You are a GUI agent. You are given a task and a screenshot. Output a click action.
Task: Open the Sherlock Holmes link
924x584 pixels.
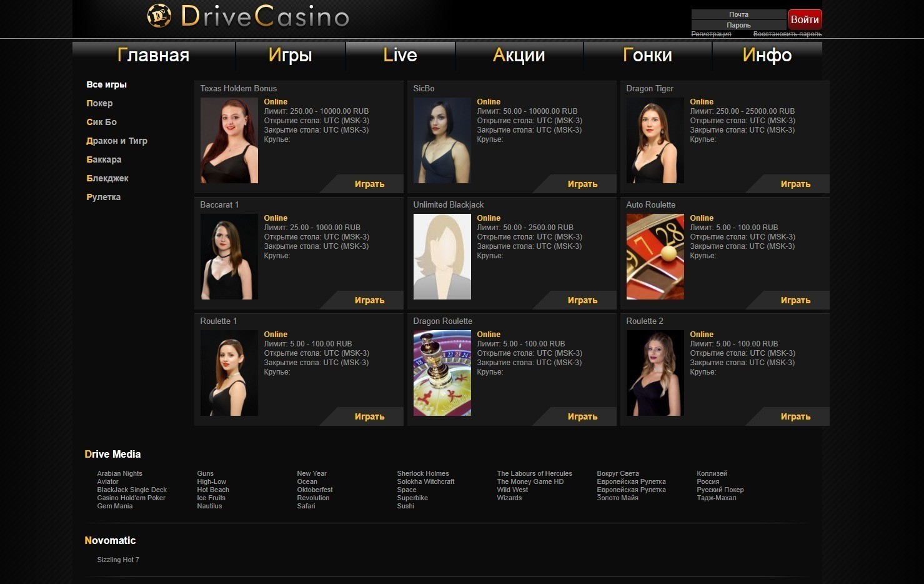coord(423,473)
